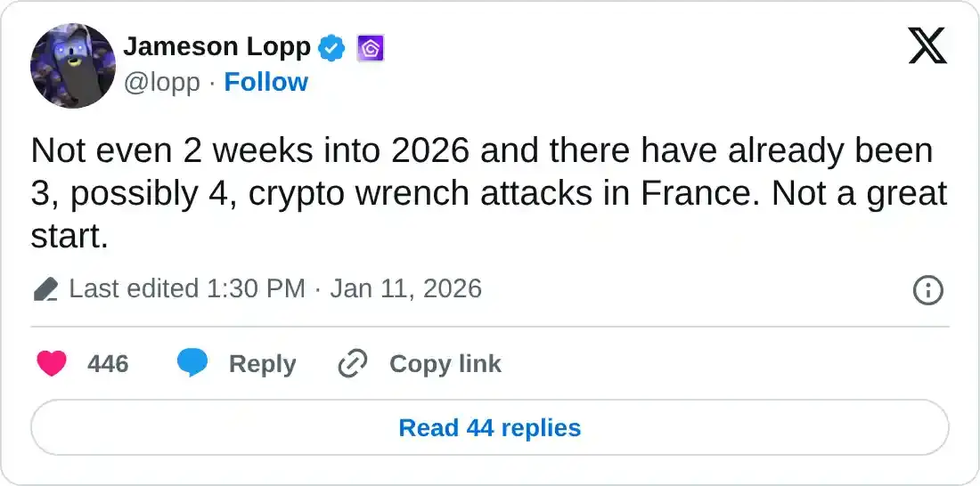
Task: Follow the @lopp account
Action: [265, 82]
